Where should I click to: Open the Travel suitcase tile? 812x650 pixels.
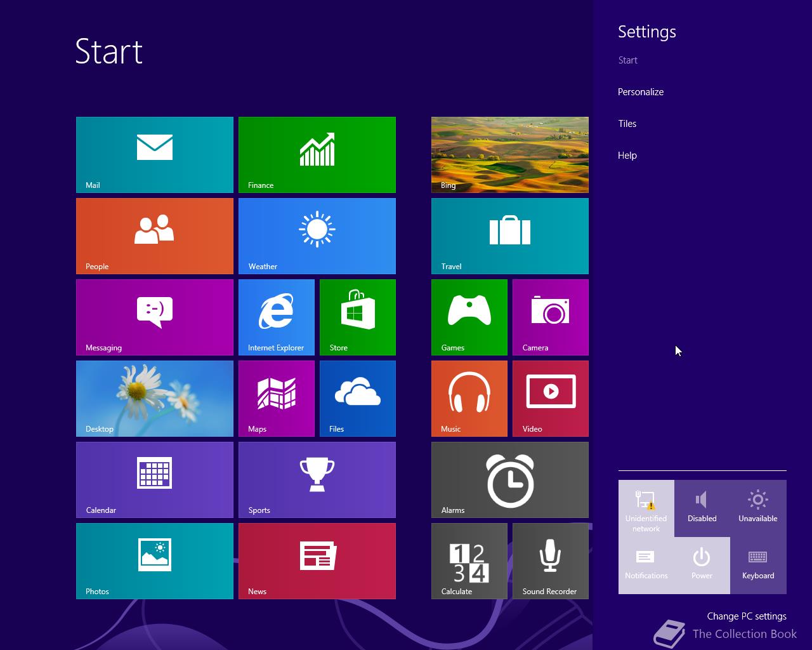coord(510,236)
